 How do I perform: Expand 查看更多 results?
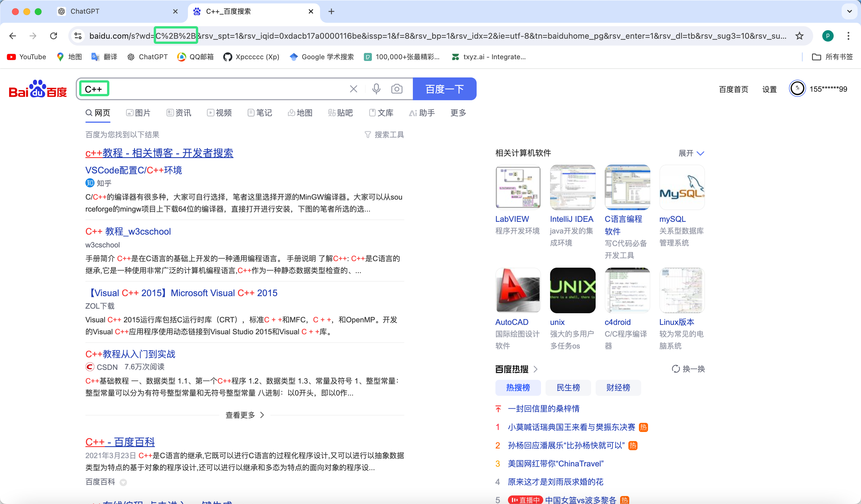tap(245, 415)
